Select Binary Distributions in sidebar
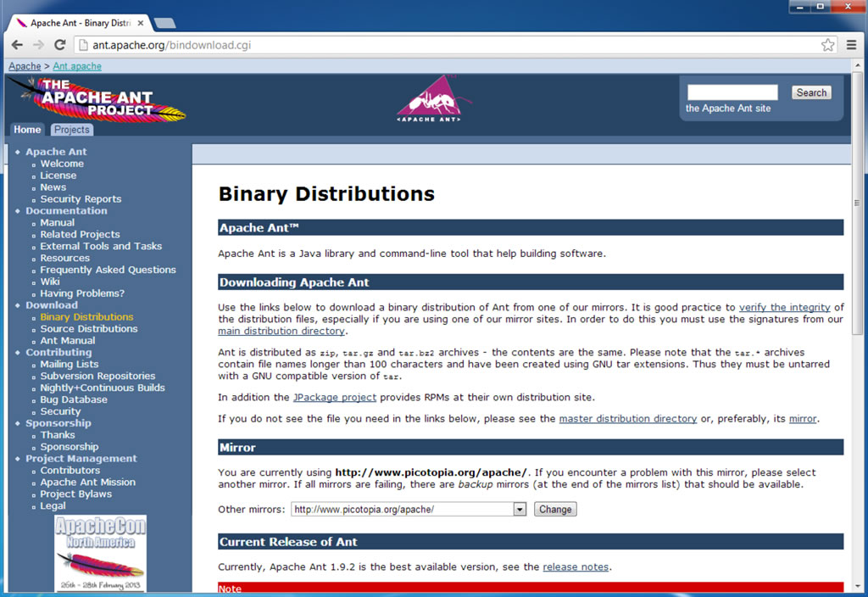This screenshot has height=597, width=868. pyautogui.click(x=87, y=317)
